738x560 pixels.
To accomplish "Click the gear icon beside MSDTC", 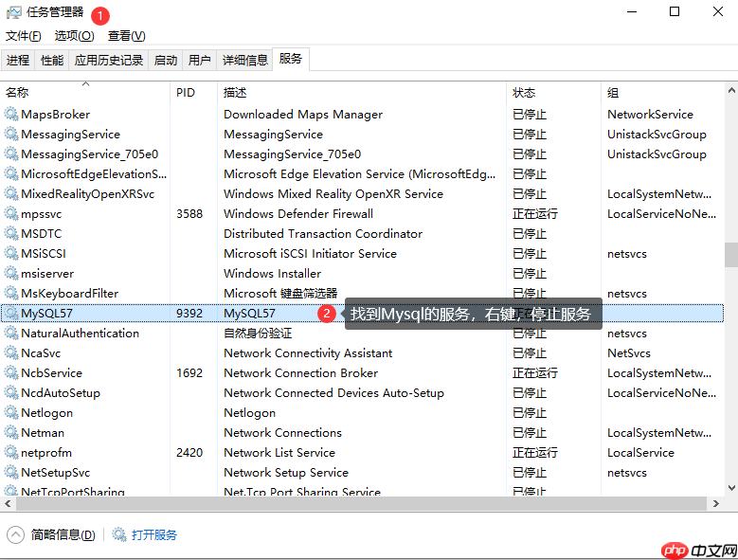I will pyautogui.click(x=11, y=233).
